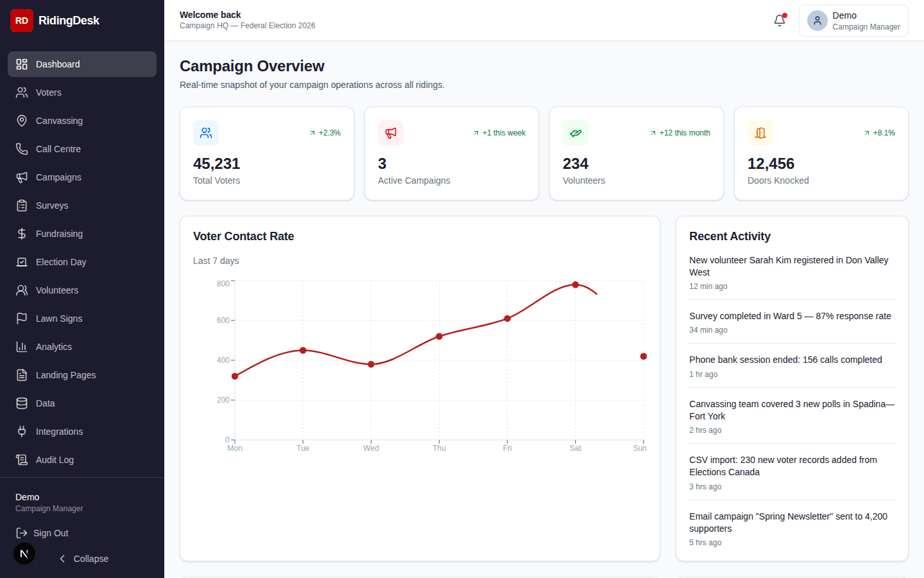Click the Fundraising dollar icon
The width and height of the screenshot is (924, 578).
(x=21, y=234)
